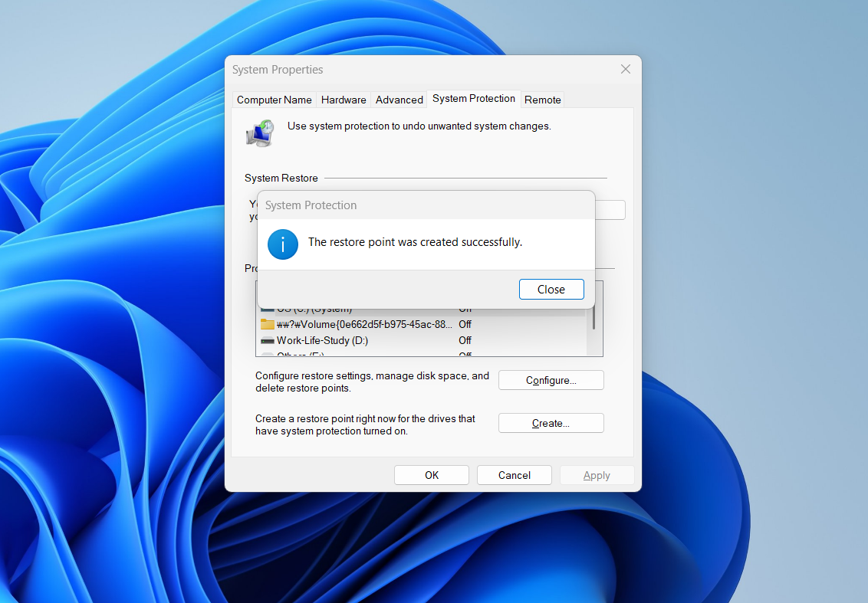868x603 pixels.
Task: Click the Apply button
Action: click(x=597, y=475)
